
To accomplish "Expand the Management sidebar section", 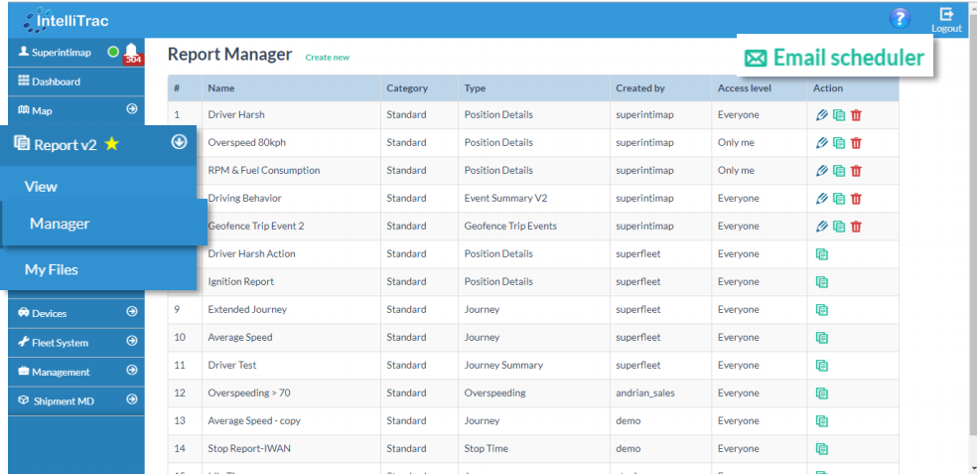I will (x=131, y=371).
